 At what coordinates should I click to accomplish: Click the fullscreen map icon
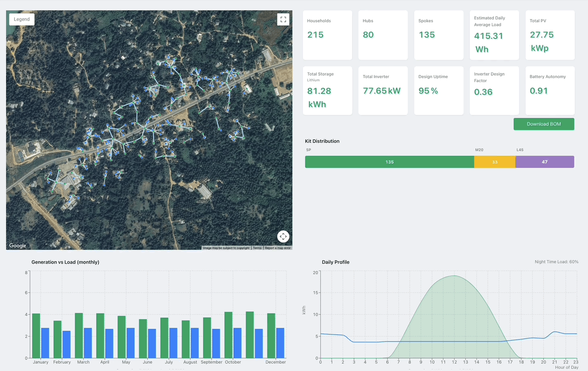coord(283,19)
